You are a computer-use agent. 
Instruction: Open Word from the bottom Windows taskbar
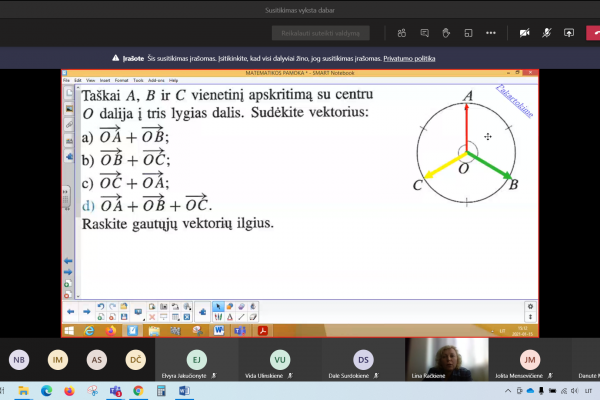tap(184, 391)
